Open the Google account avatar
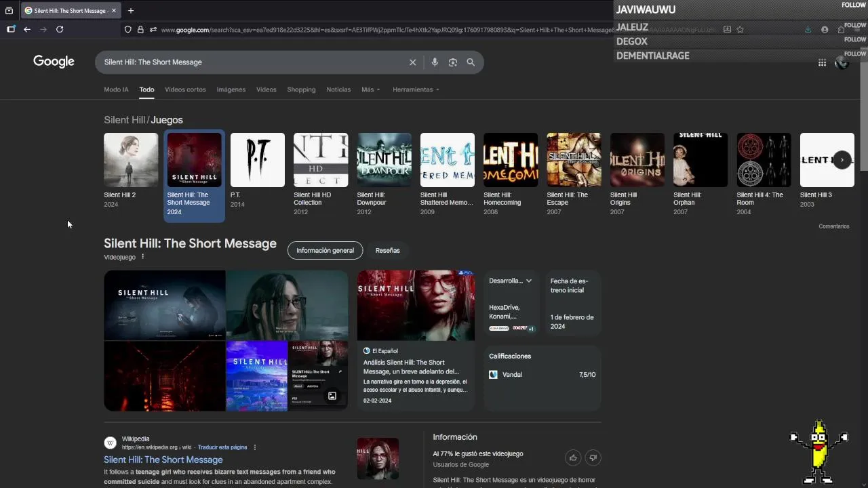 pyautogui.click(x=842, y=62)
